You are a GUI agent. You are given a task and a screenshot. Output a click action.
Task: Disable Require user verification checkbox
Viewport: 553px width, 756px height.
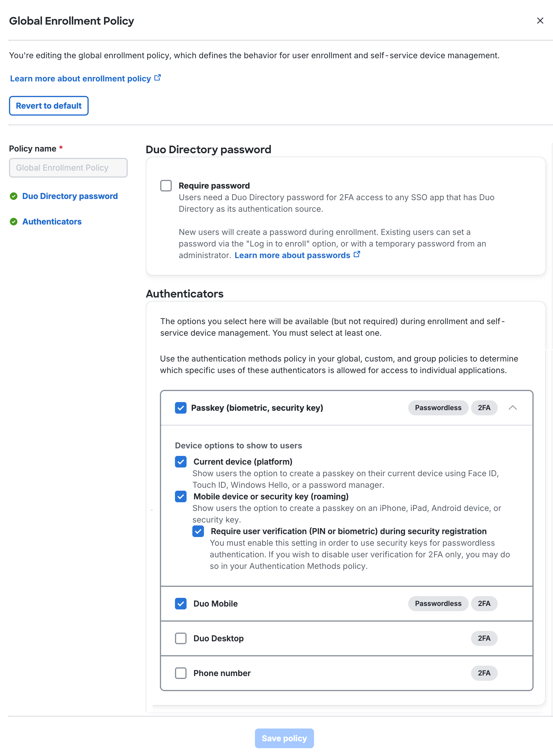click(198, 532)
